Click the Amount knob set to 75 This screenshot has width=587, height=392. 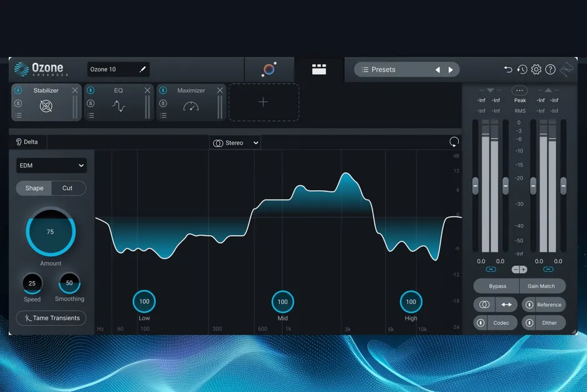click(50, 231)
